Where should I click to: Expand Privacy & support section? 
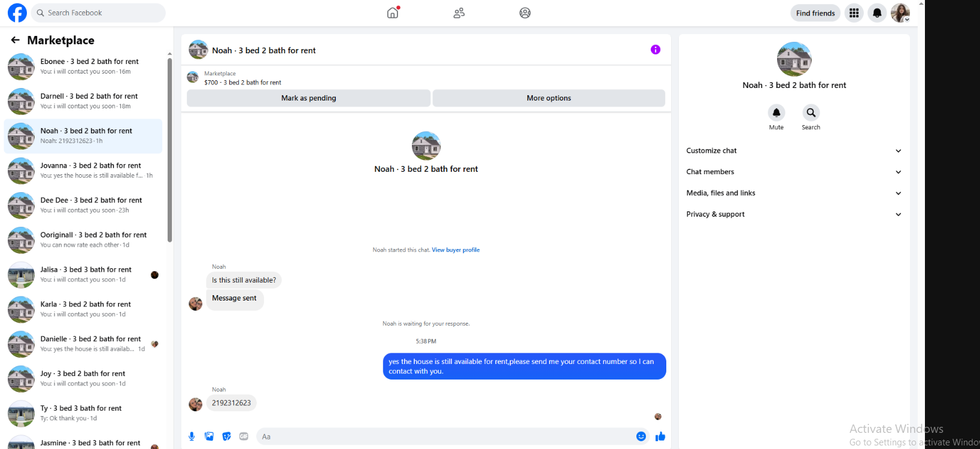tap(794, 214)
